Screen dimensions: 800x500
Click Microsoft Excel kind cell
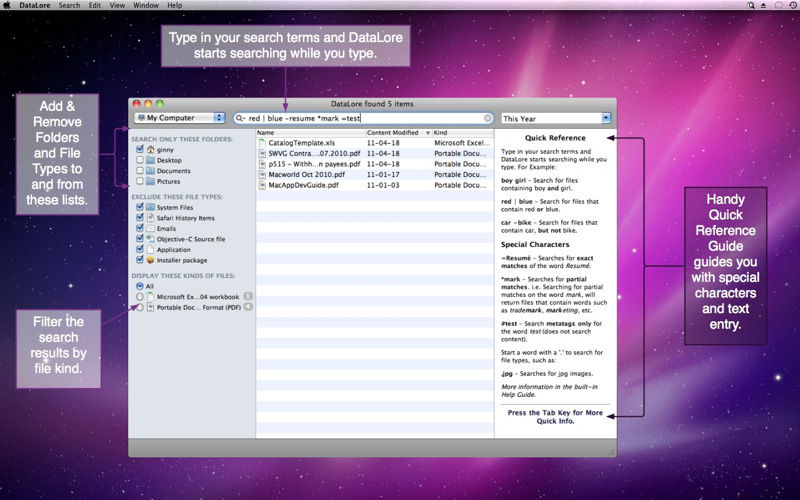tap(462, 143)
